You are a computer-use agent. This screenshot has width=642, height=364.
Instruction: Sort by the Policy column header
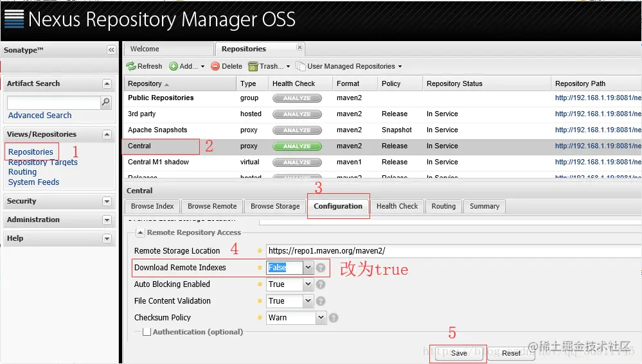click(x=400, y=84)
